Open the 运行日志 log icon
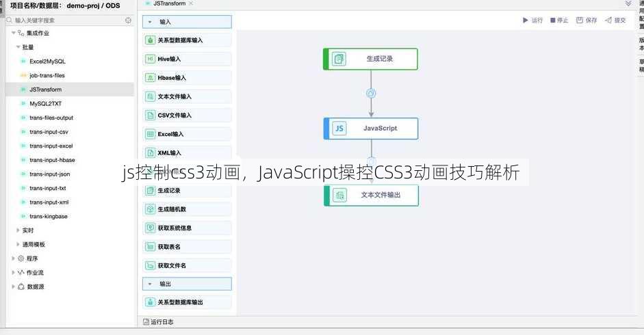The height and width of the screenshot is (335, 644). (x=146, y=322)
